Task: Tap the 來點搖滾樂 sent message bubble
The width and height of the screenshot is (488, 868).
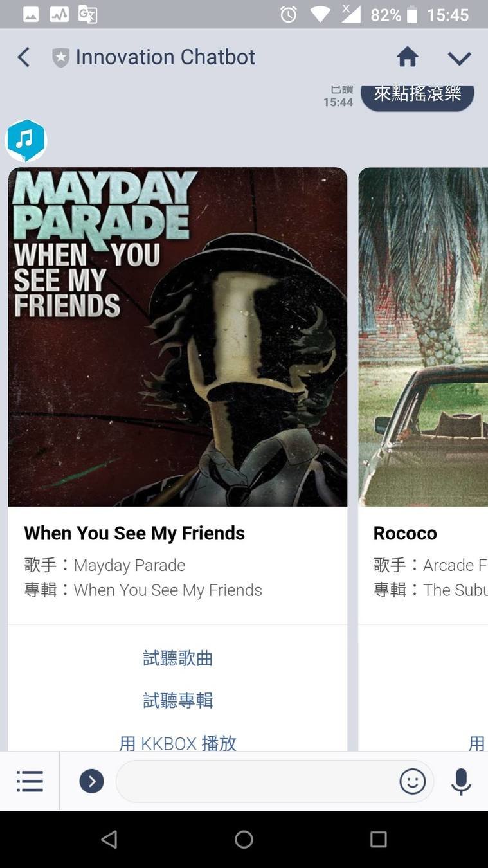Action: pos(417,95)
